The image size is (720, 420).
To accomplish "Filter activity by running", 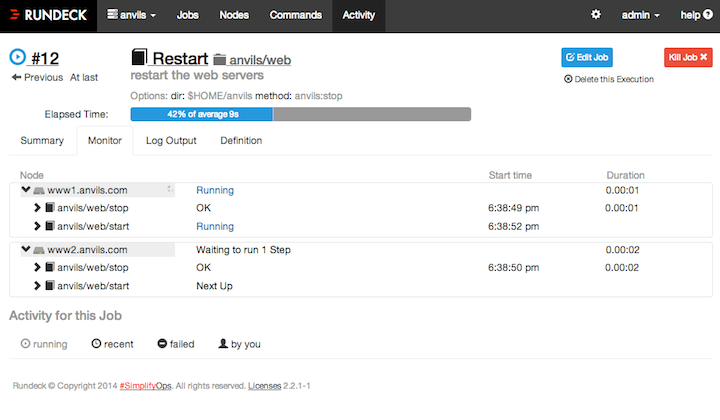I will point(44,344).
